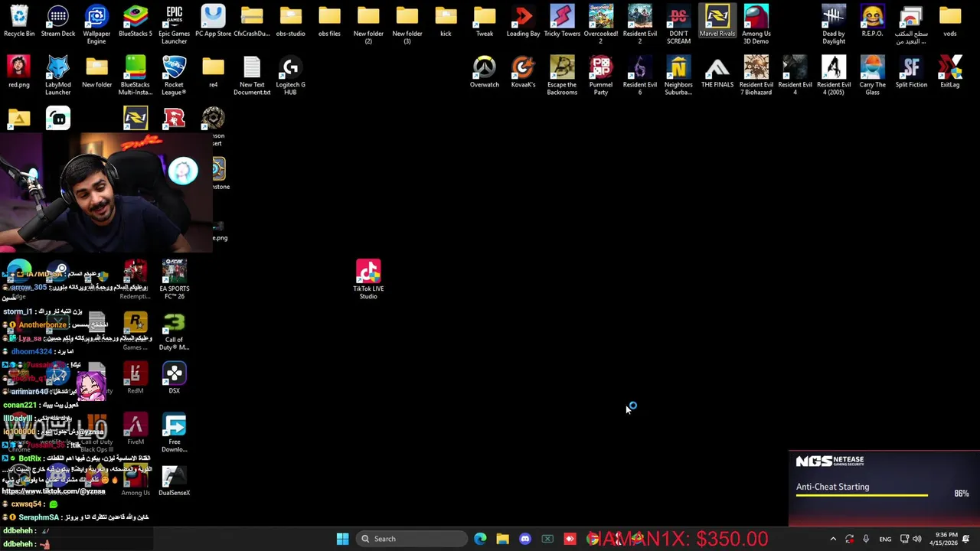980x551 pixels.
Task: Launch KovaaK's aim trainer icon
Action: [523, 72]
